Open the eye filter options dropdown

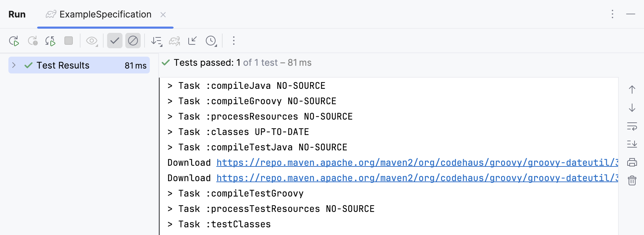[92, 41]
